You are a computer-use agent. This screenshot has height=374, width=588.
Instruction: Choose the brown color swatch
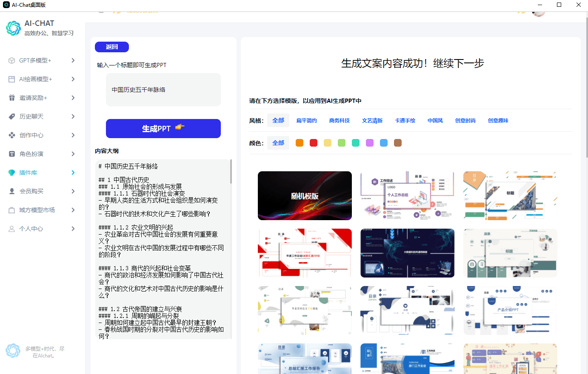tap(398, 143)
